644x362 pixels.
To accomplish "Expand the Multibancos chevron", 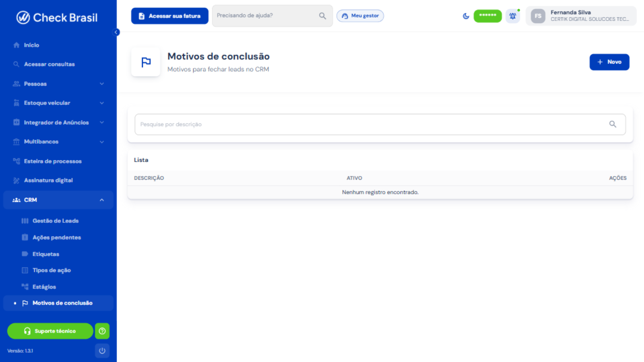I will (x=102, y=142).
